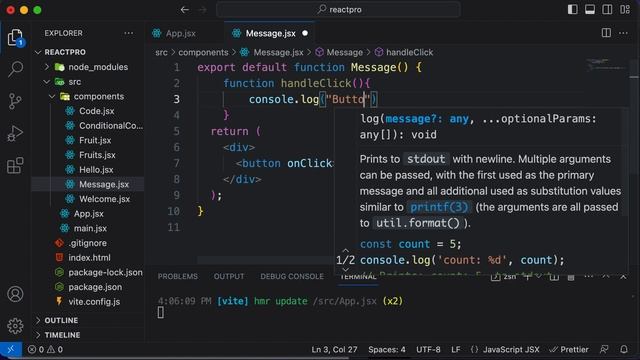Open Fruits.jsx in the explorer
The image size is (640, 360).
(97, 155)
